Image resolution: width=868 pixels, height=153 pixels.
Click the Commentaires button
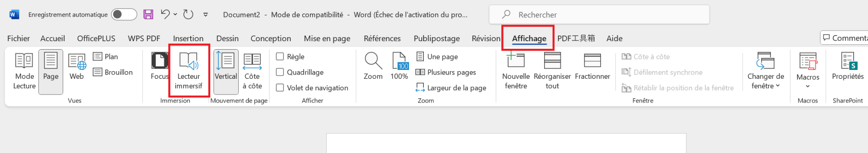coord(844,38)
